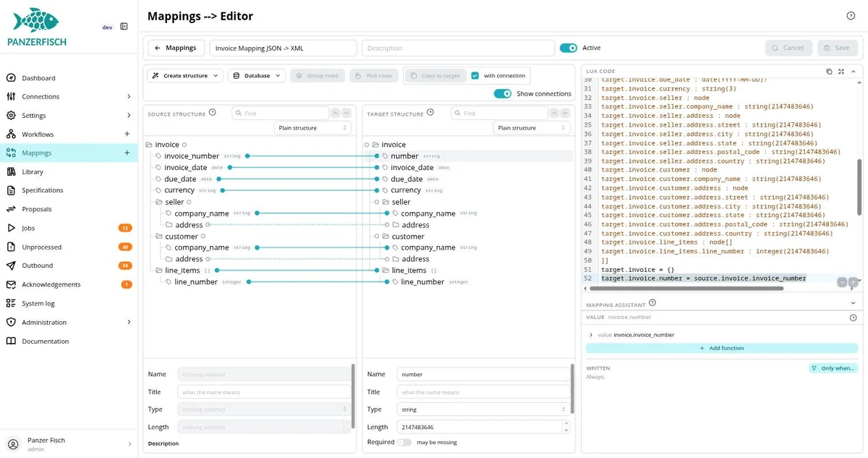Click the Save button

[838, 48]
